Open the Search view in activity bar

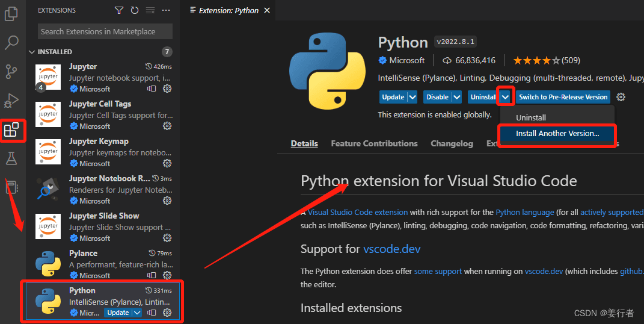[11, 42]
